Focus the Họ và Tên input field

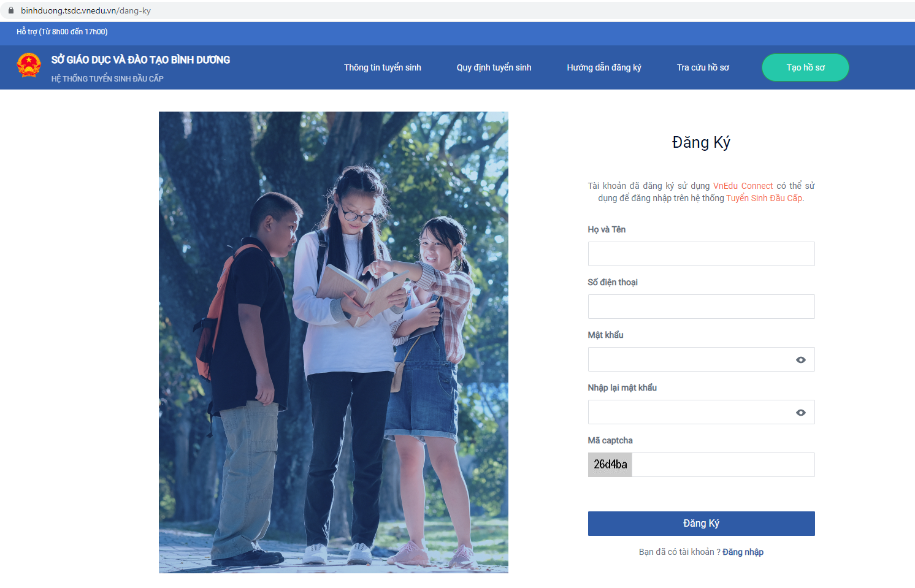(701, 254)
